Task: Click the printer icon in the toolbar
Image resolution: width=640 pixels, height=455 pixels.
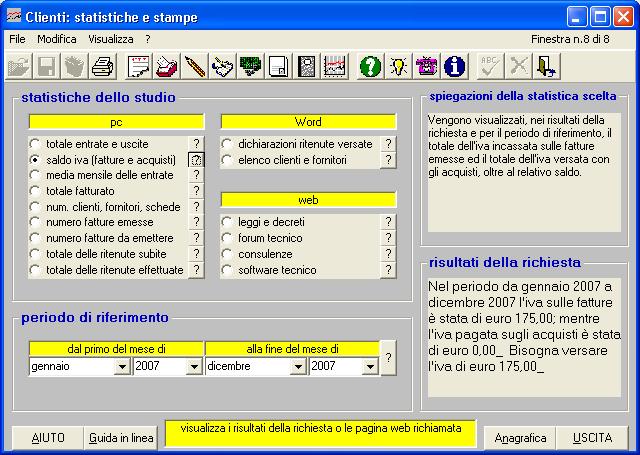Action: pos(102,66)
